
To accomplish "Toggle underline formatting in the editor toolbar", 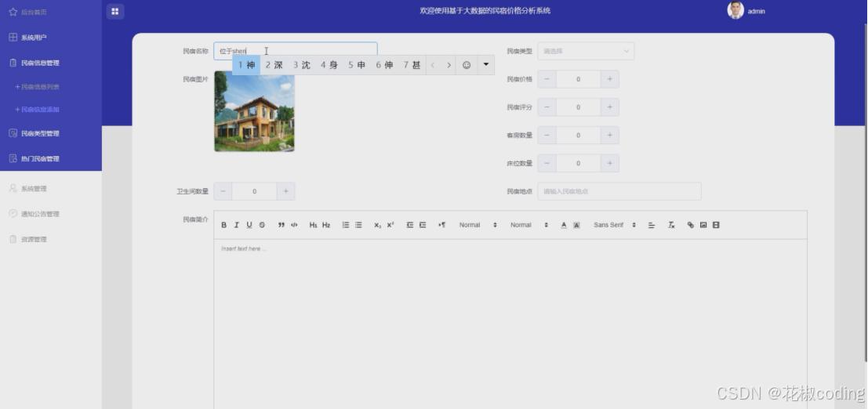I will click(249, 225).
